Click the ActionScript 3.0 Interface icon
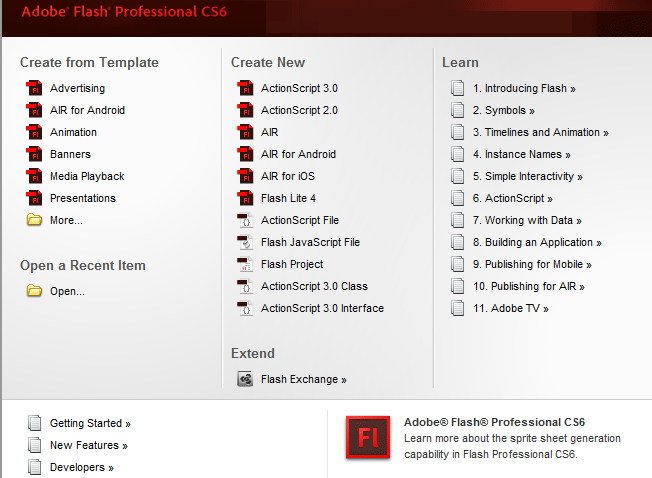The height and width of the screenshot is (478, 652). tap(245, 308)
